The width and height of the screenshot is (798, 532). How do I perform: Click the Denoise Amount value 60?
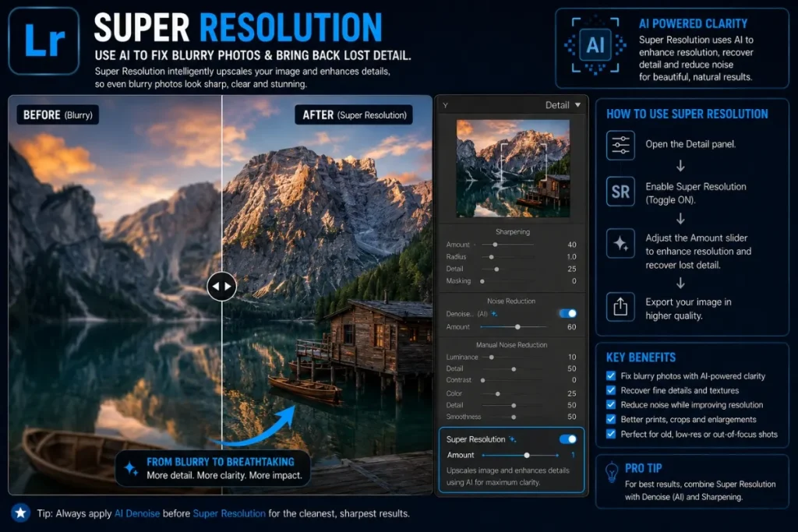coord(571,327)
